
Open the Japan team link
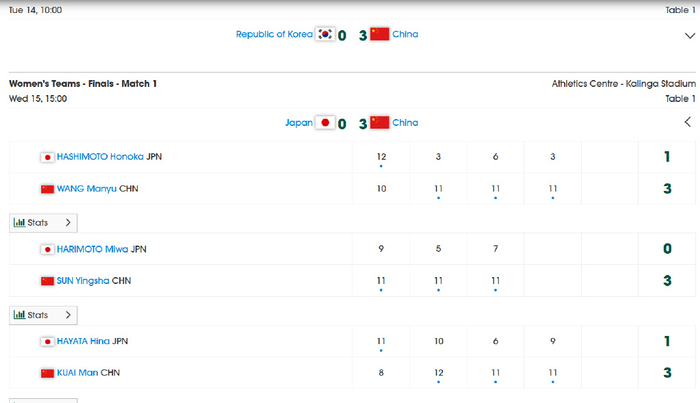point(299,123)
